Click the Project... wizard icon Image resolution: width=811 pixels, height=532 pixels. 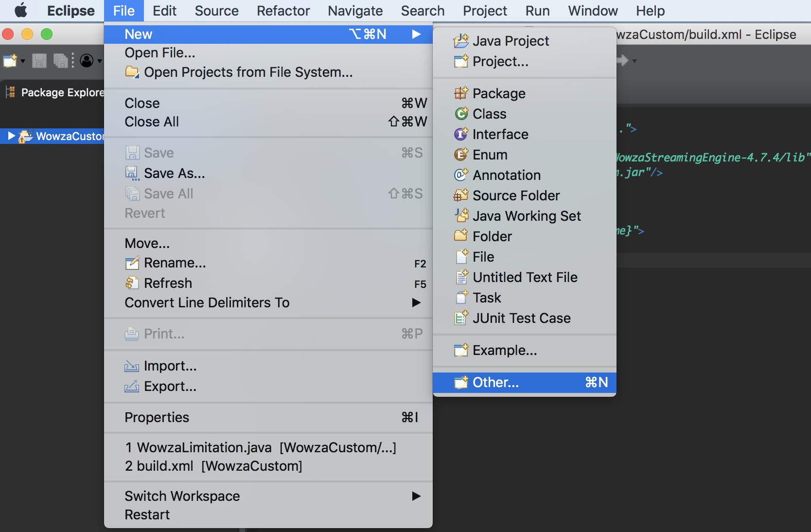pyautogui.click(x=461, y=61)
